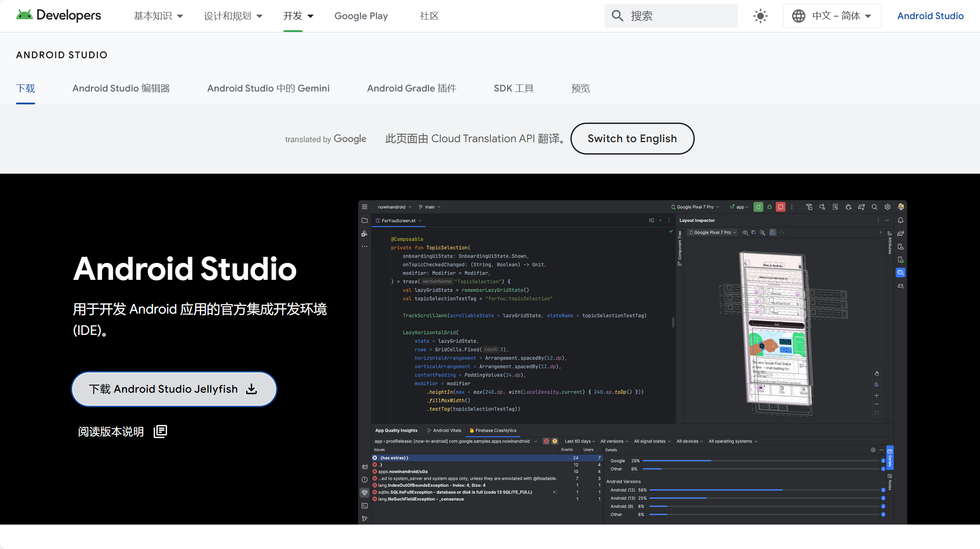Image resolution: width=980 pixels, height=549 pixels.
Task: Click the download icon next to Jellyfish button
Action: [x=251, y=389]
